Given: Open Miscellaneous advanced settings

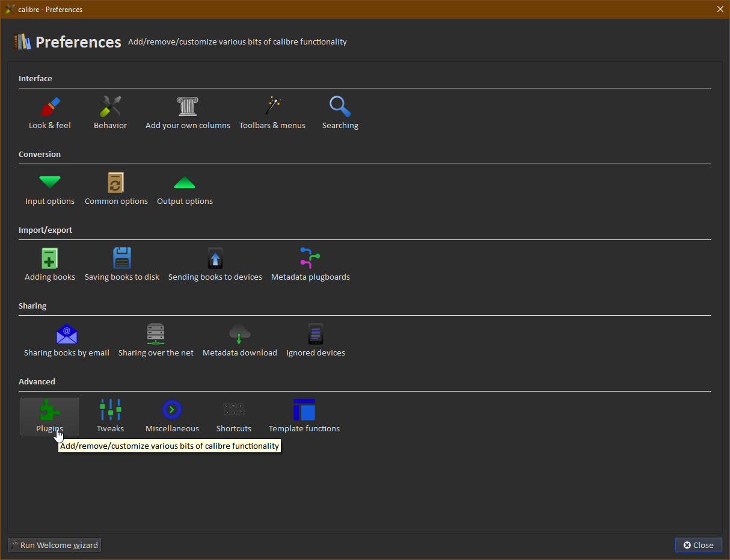Looking at the screenshot, I should 172,416.
